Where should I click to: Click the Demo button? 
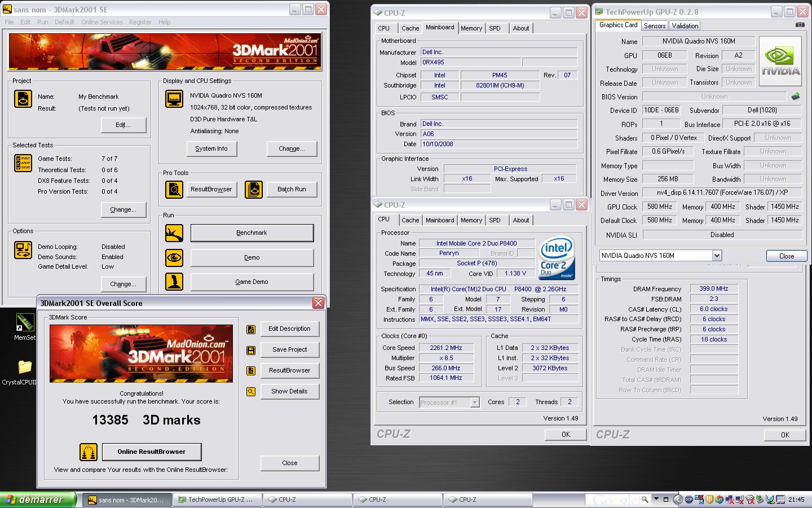[x=252, y=257]
